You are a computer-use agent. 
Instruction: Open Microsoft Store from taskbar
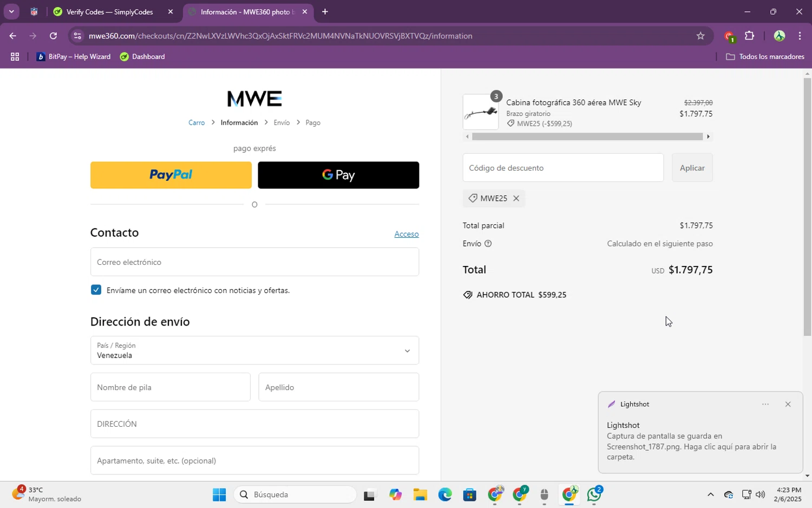tap(470, 494)
